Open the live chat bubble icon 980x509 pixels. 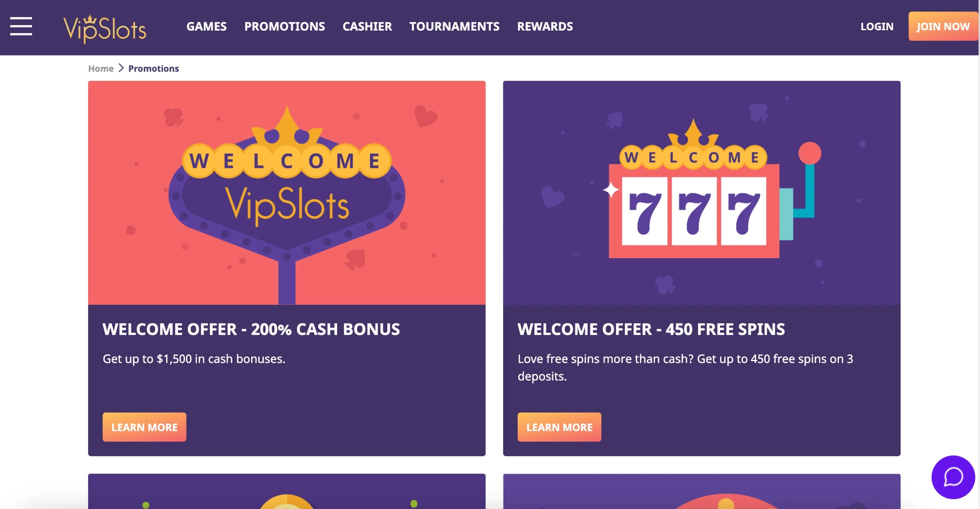(953, 477)
